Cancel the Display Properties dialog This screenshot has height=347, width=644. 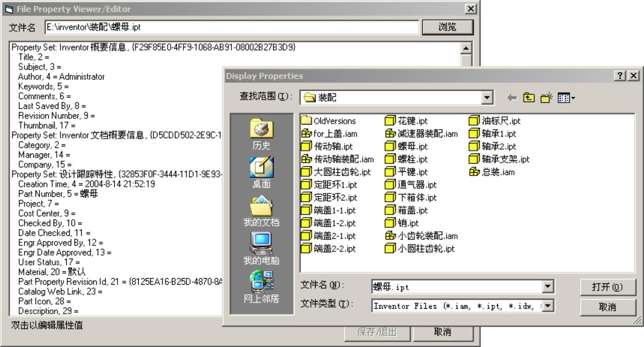(607, 307)
